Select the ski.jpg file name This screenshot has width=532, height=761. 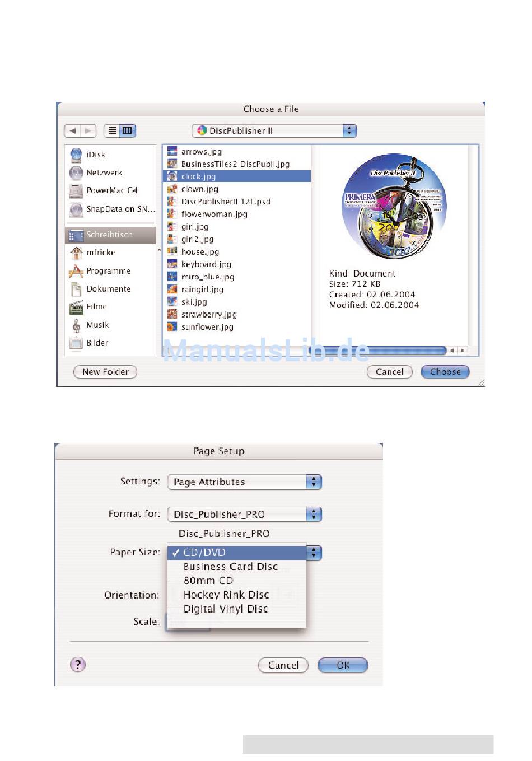pyautogui.click(x=194, y=302)
